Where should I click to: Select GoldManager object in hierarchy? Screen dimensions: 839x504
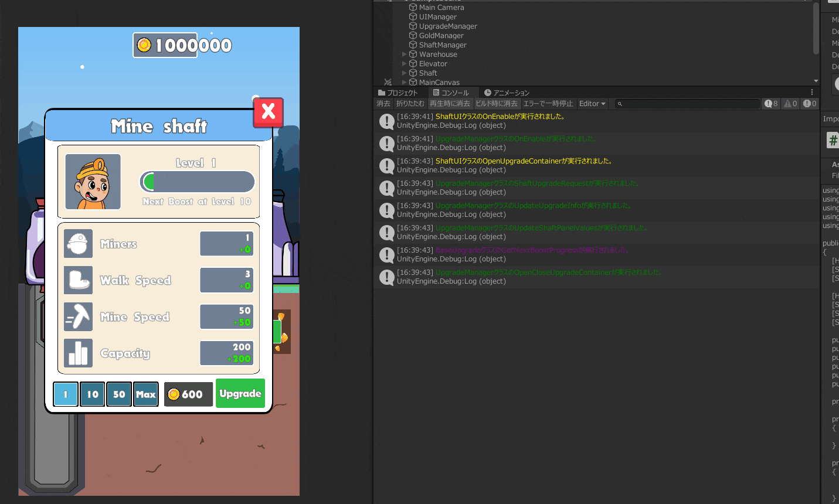point(441,36)
